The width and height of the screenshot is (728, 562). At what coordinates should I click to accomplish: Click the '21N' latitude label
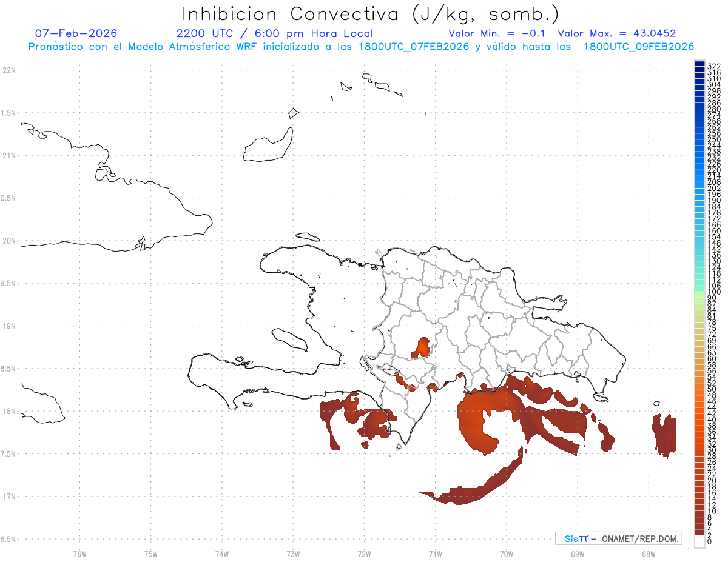pos(9,156)
